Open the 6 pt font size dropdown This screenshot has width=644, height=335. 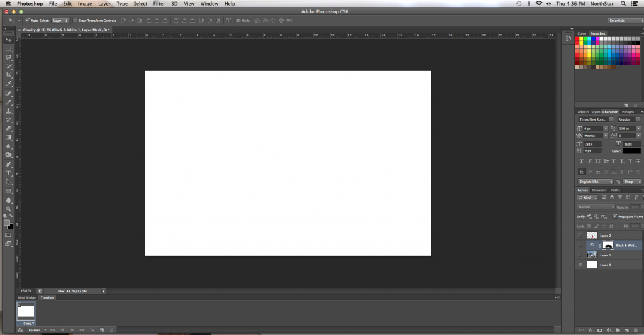606,128
